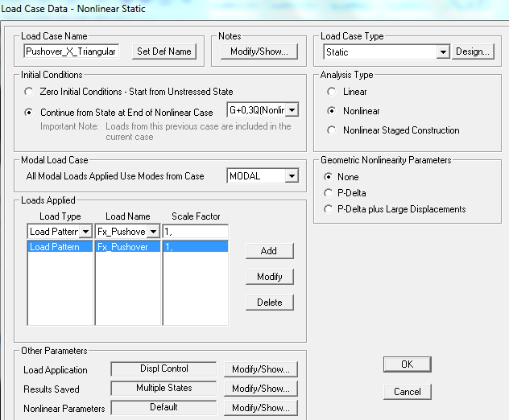509x420 pixels.
Task: Select None for geometric nonlinearity
Action: pyautogui.click(x=328, y=177)
